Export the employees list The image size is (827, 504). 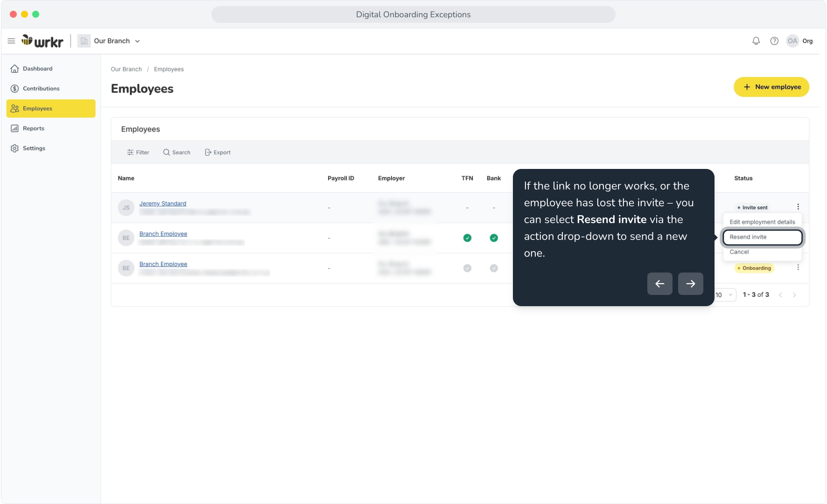(x=218, y=153)
